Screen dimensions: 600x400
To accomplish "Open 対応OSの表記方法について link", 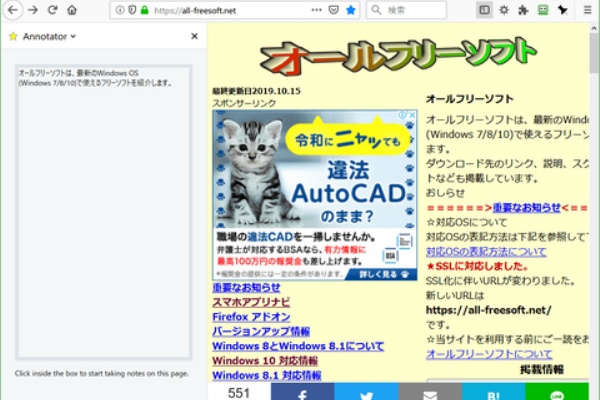I will (x=486, y=251).
